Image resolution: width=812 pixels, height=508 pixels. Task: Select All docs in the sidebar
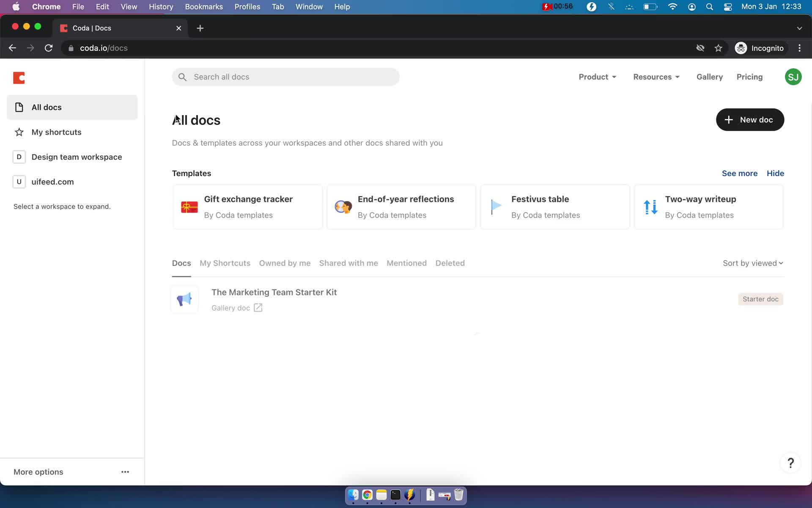click(72, 107)
